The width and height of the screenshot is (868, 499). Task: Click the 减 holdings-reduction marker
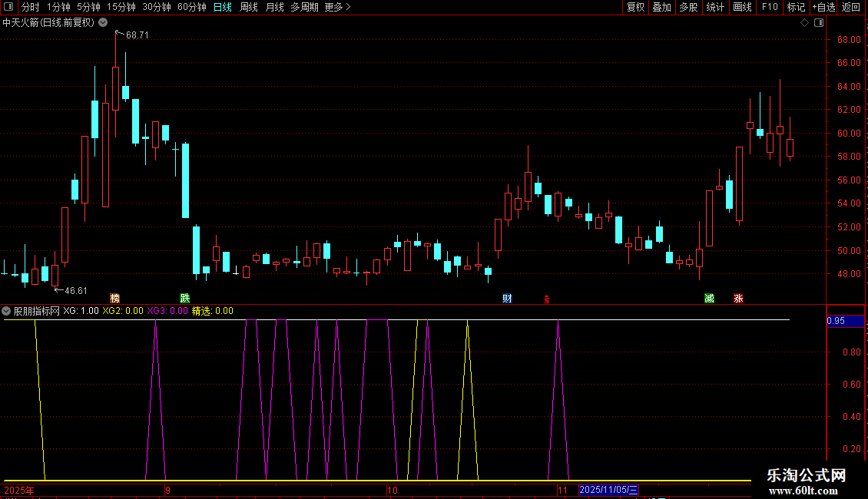(709, 298)
